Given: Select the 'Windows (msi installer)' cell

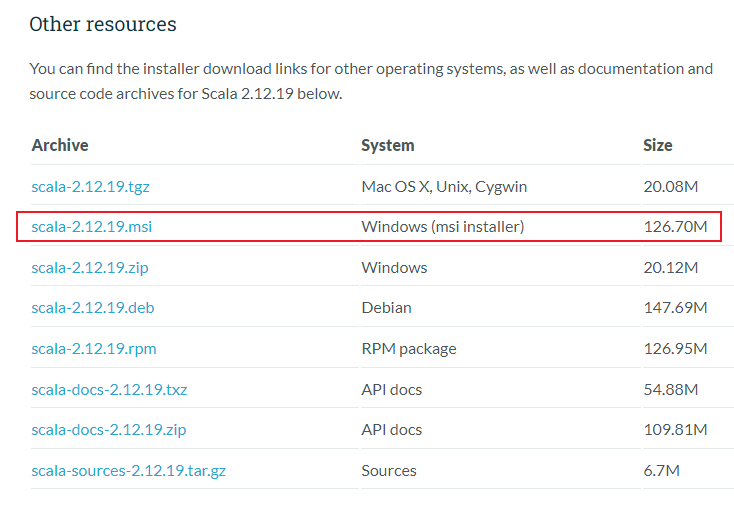Looking at the screenshot, I should [x=443, y=227].
